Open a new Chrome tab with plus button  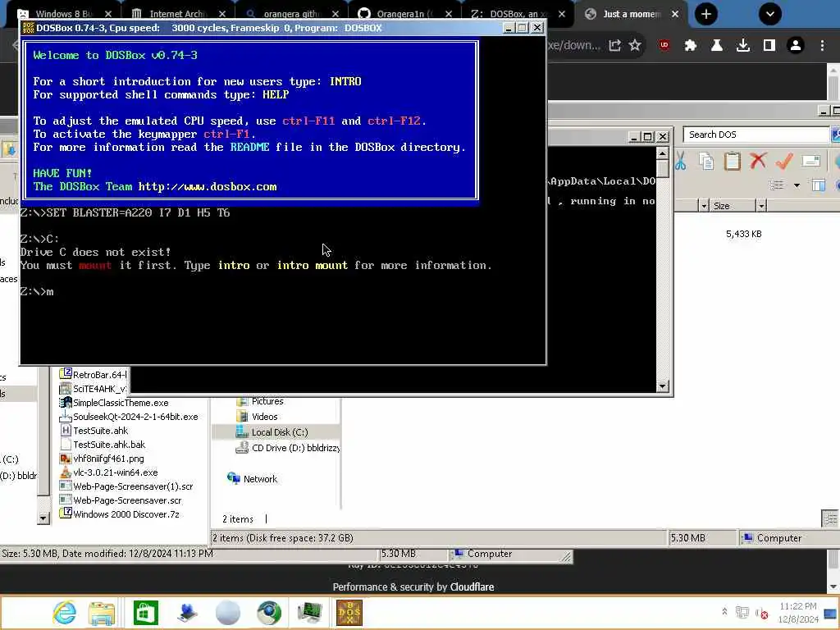click(706, 14)
